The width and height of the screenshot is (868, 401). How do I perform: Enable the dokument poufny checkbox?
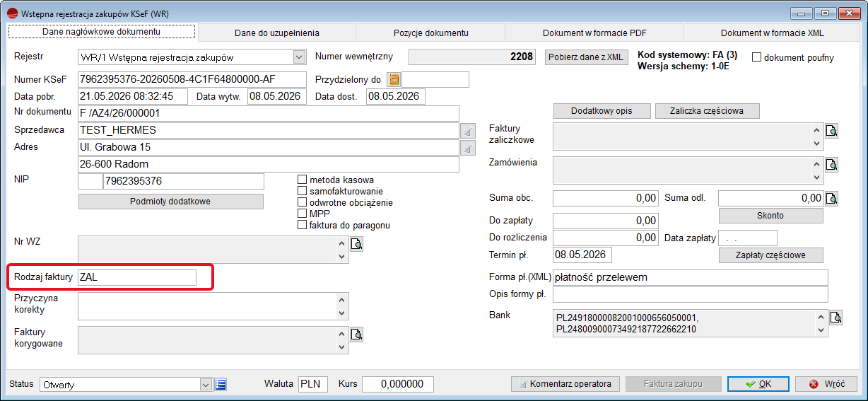click(756, 57)
